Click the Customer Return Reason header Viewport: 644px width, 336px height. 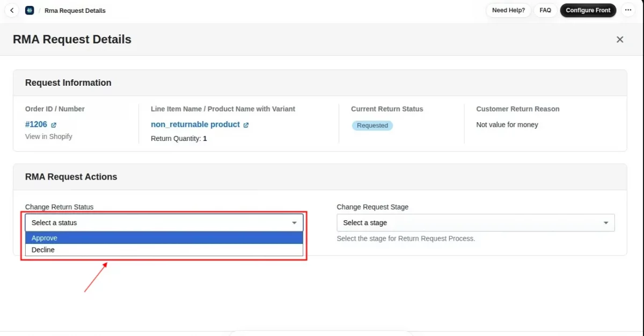tap(518, 109)
